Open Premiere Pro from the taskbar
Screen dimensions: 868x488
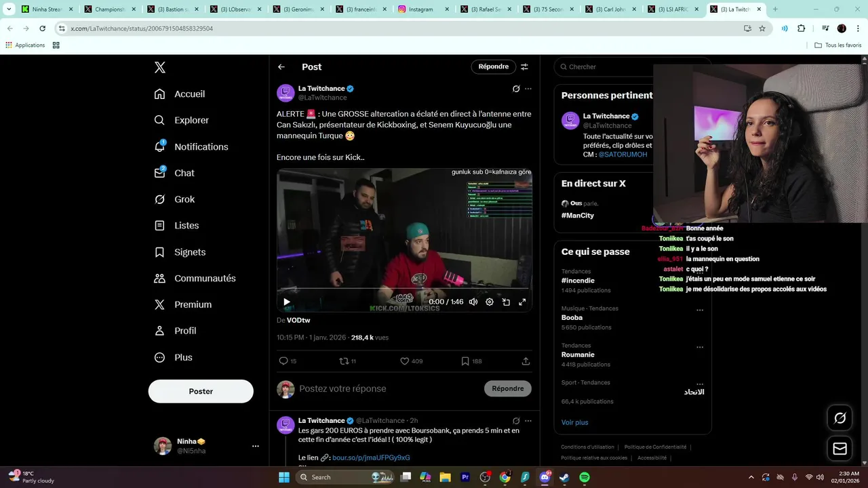pyautogui.click(x=465, y=477)
